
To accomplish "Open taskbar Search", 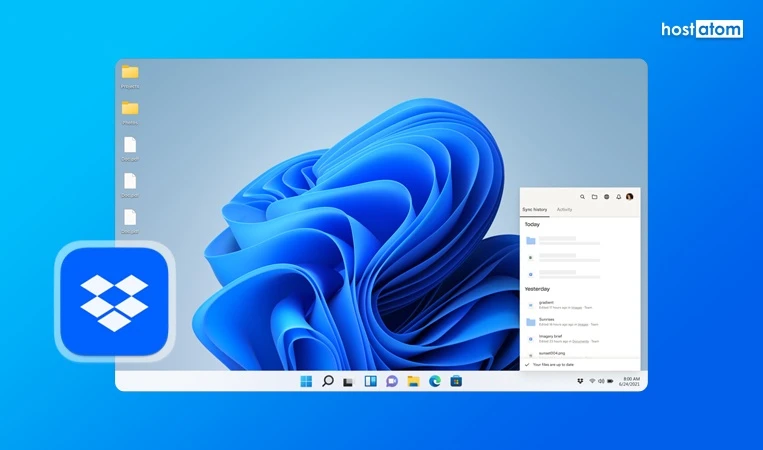I will click(x=328, y=381).
